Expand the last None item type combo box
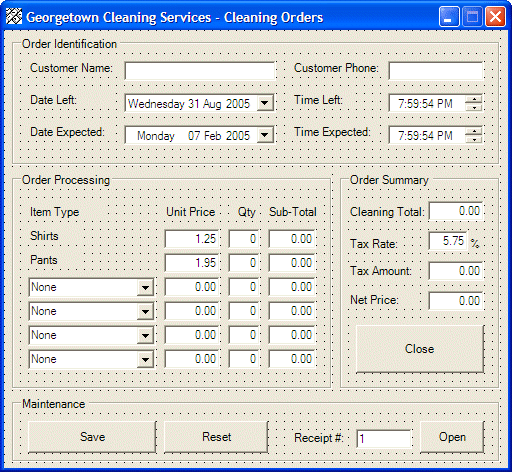 coord(145,359)
